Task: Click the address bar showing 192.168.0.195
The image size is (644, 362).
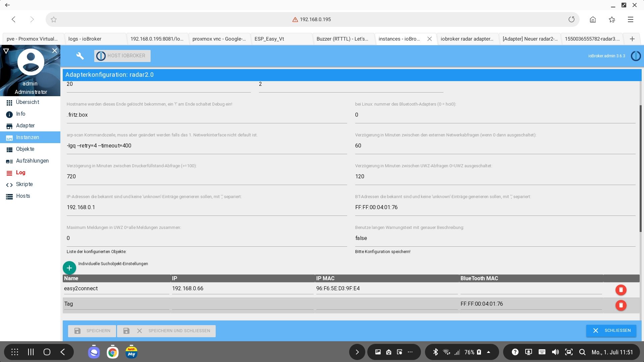Action: 312,19
